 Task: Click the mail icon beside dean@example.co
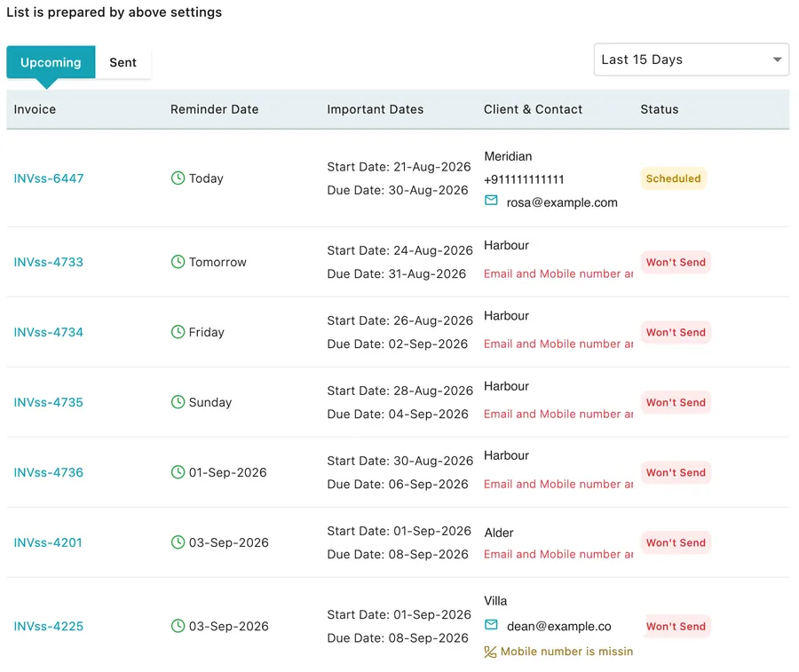(491, 624)
